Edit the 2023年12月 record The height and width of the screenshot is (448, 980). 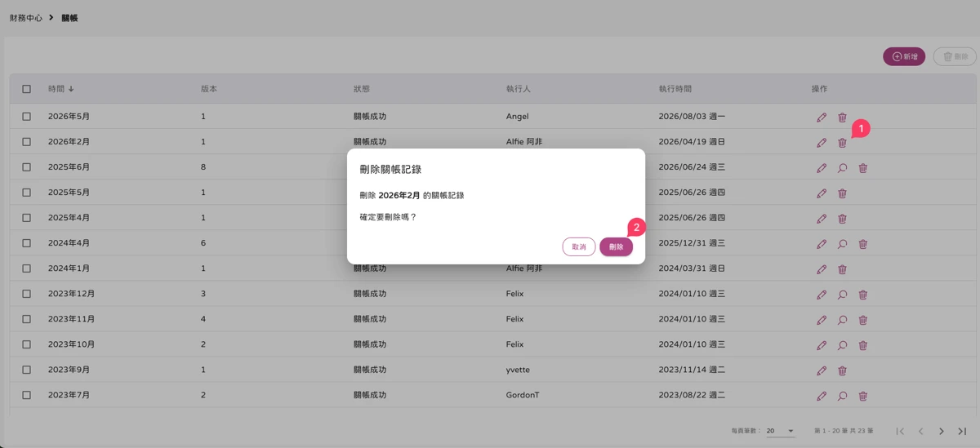(822, 295)
